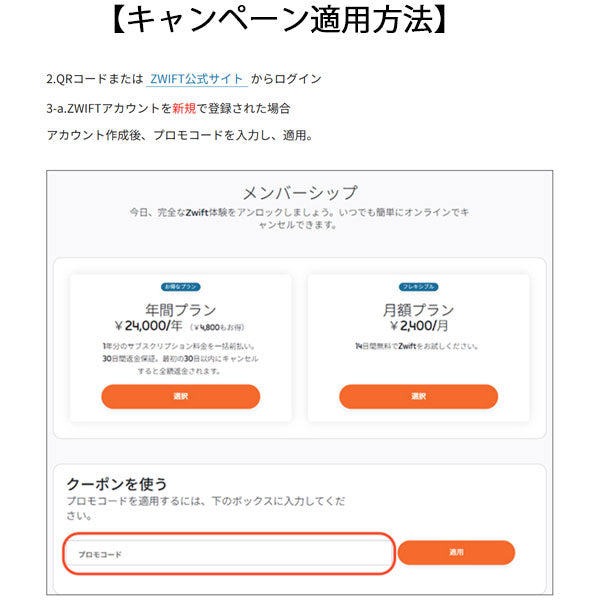Click the 14日間無料 trial description
The height and width of the screenshot is (600, 600).
(418, 345)
